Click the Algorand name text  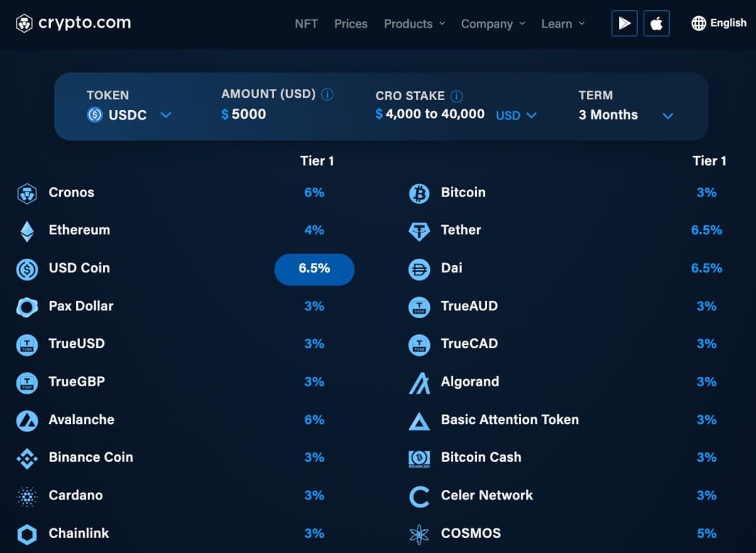pos(470,382)
